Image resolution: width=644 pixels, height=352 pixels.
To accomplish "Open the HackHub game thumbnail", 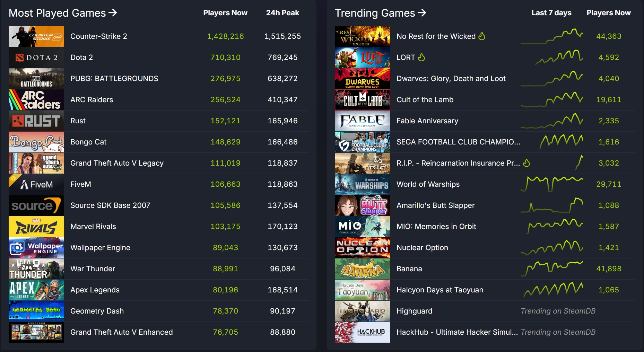I will click(363, 332).
